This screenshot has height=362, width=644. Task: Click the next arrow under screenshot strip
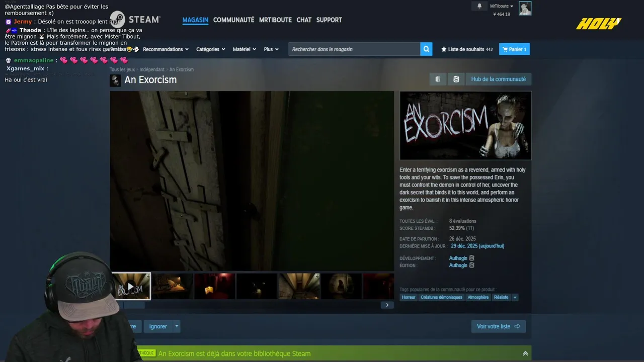tap(387, 305)
